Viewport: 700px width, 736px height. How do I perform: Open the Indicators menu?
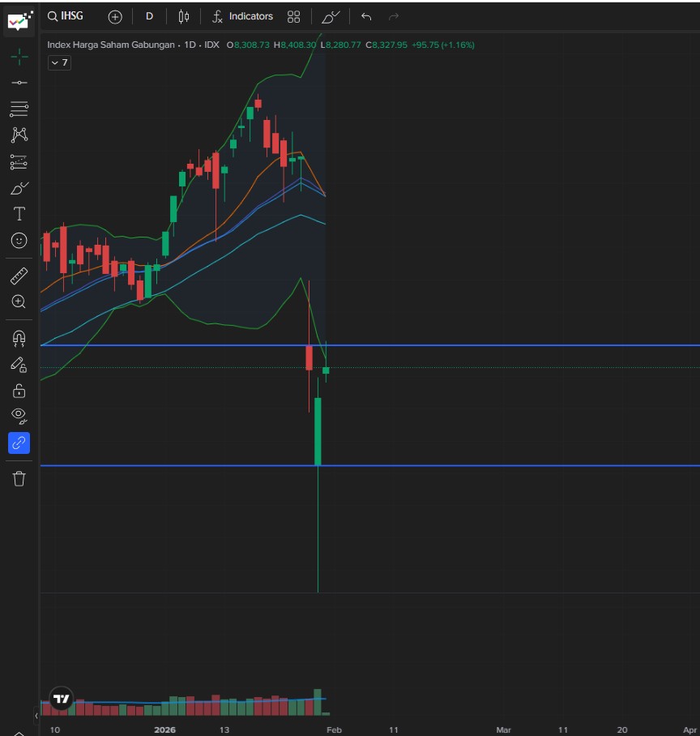(242, 17)
